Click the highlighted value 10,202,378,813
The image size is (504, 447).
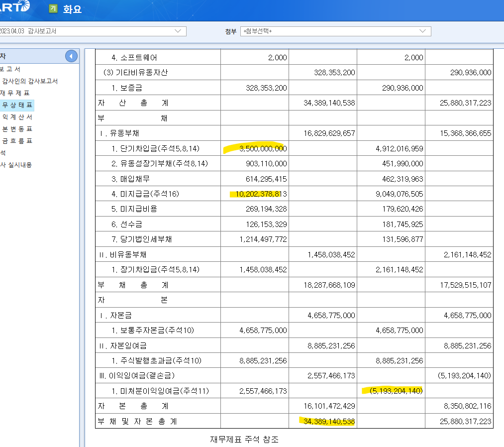click(x=261, y=194)
